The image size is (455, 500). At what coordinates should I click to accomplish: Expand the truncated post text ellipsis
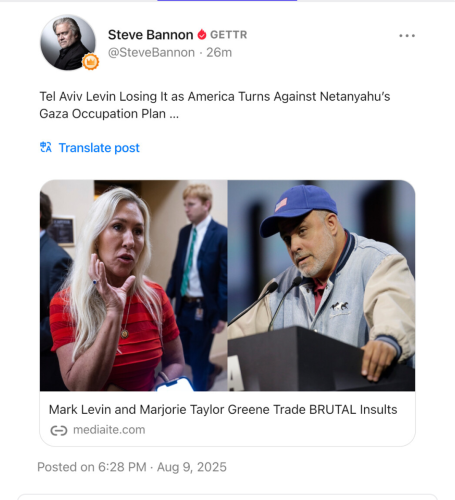(x=174, y=114)
